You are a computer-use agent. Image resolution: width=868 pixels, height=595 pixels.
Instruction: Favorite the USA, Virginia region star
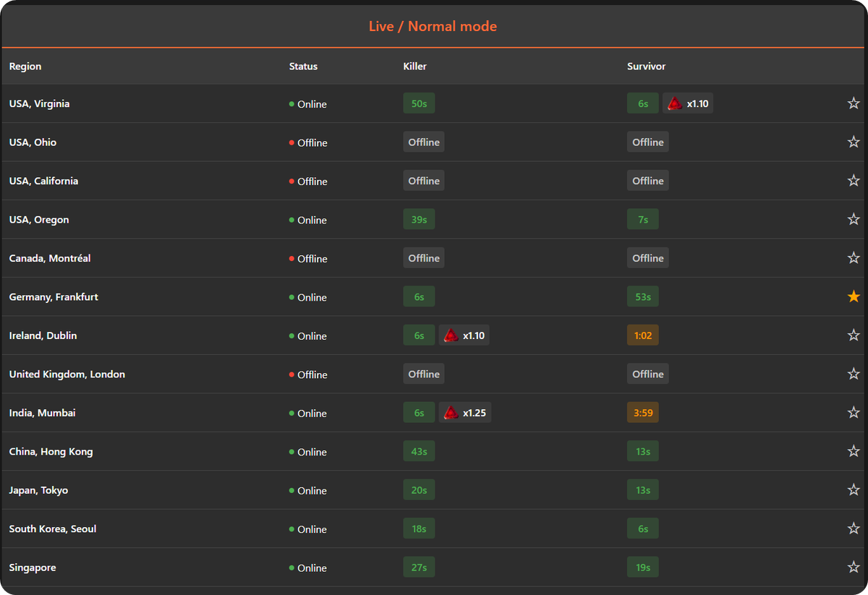point(854,103)
